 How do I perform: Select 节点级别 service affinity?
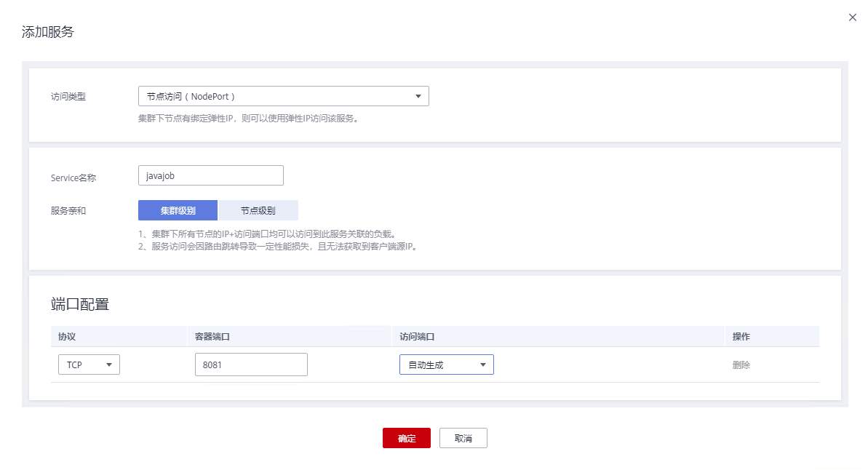tap(258, 210)
